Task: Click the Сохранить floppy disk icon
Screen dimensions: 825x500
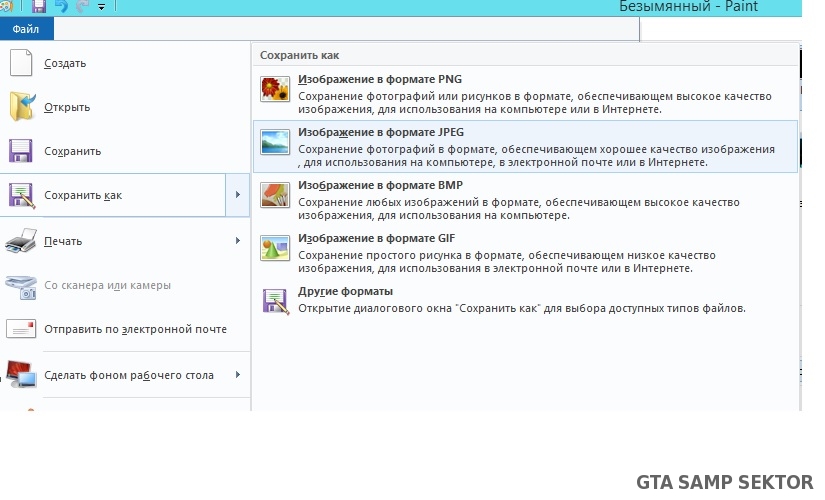Action: tap(21, 151)
